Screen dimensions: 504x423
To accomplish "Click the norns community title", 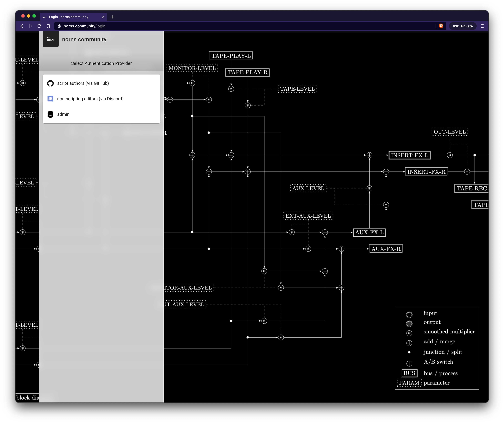I will click(84, 39).
